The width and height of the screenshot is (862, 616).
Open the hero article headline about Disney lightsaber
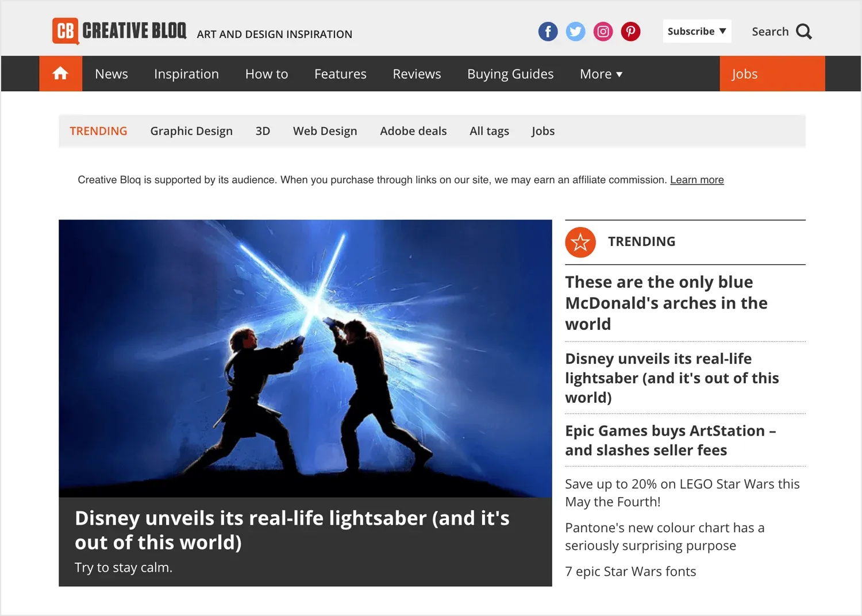point(292,530)
